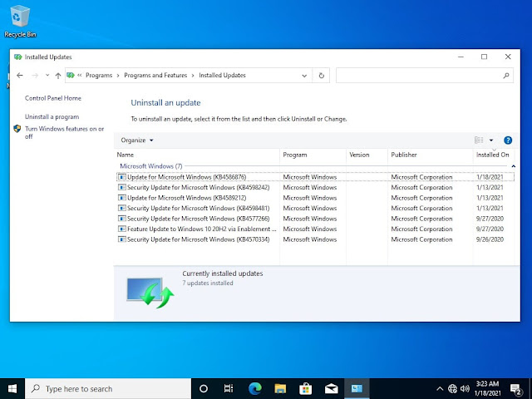Open Mail from the taskbar
The width and height of the screenshot is (532, 399).
coord(331,389)
